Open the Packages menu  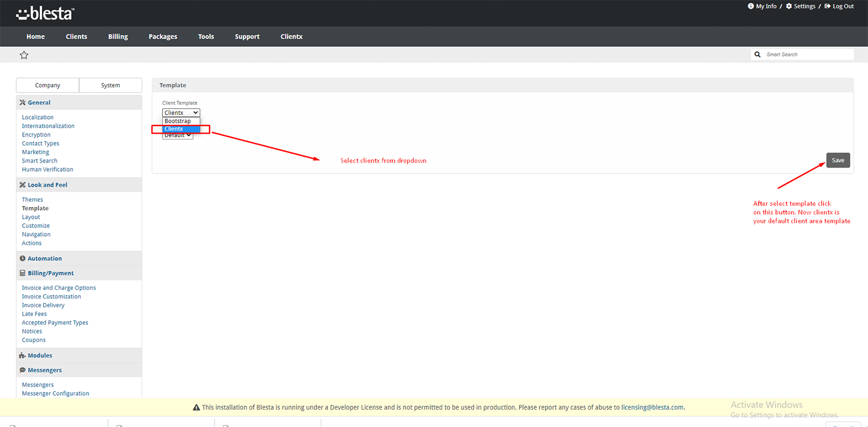[x=163, y=36]
